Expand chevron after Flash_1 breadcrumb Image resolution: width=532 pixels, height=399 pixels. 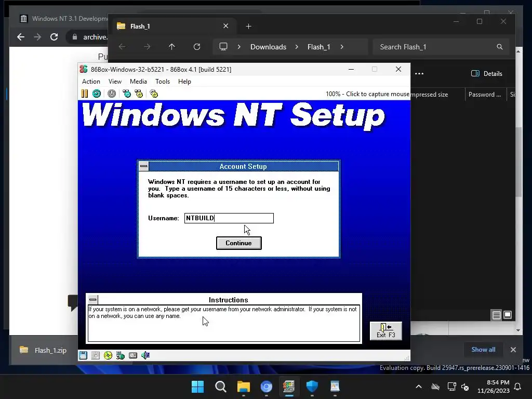(x=342, y=47)
